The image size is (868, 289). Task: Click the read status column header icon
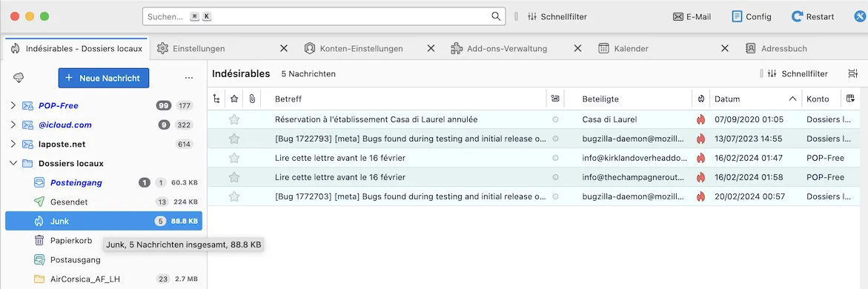[x=555, y=99]
